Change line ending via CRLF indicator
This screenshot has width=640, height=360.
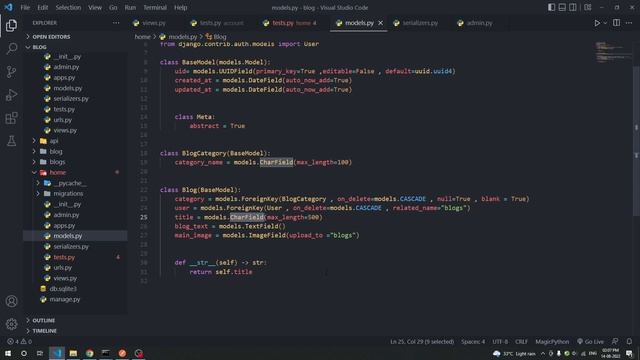[x=521, y=342]
